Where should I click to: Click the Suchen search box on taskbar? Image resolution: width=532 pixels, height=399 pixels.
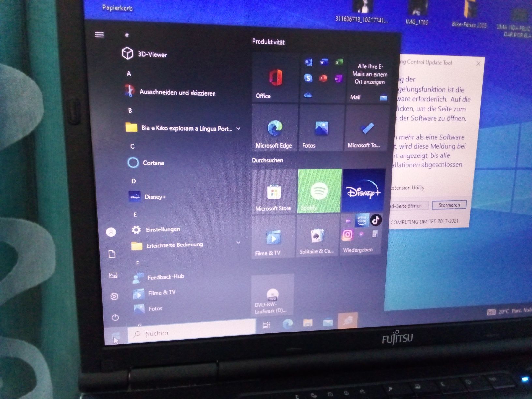click(x=192, y=332)
